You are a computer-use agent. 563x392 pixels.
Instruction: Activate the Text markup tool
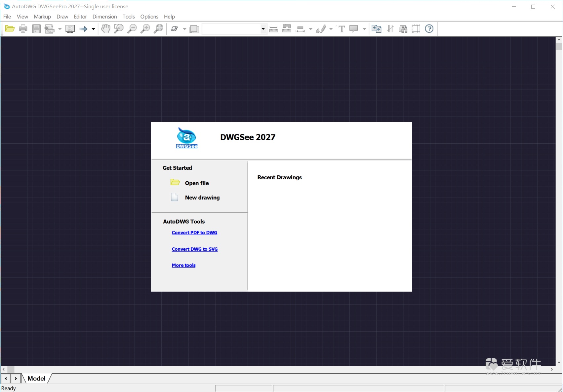pyautogui.click(x=342, y=29)
